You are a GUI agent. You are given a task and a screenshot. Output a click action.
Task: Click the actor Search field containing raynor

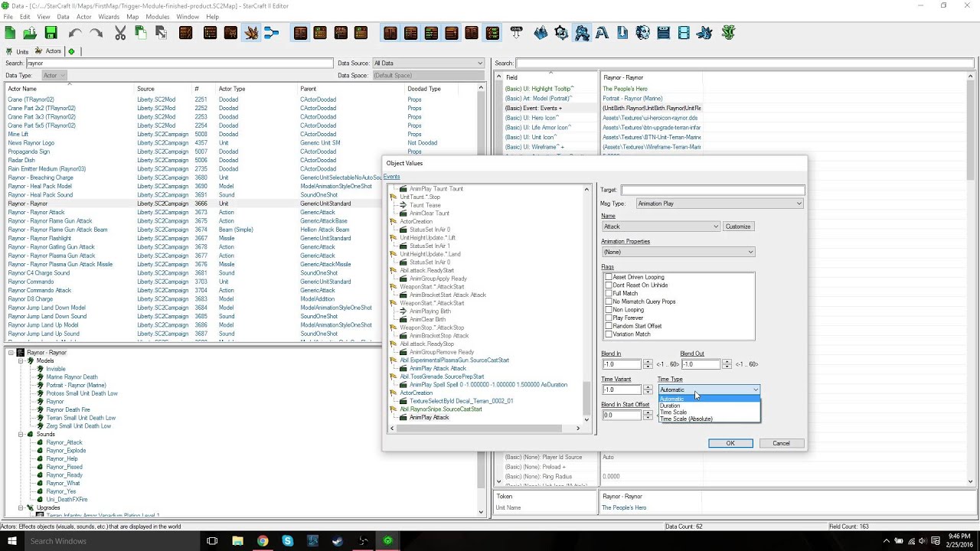(180, 63)
